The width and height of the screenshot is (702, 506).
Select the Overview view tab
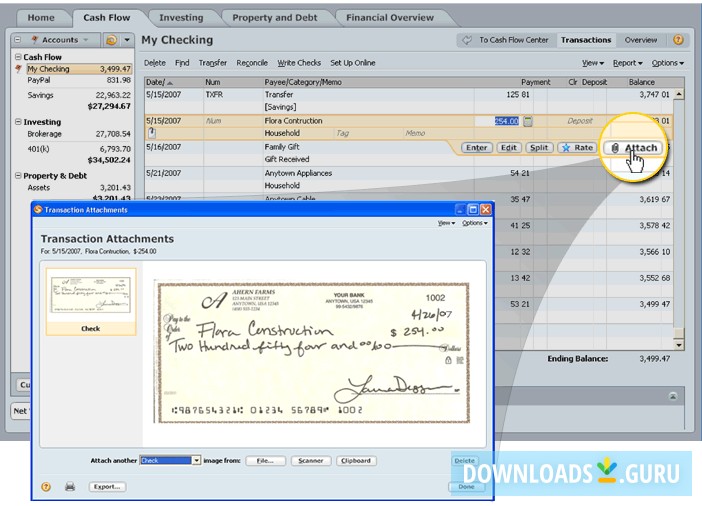641,40
